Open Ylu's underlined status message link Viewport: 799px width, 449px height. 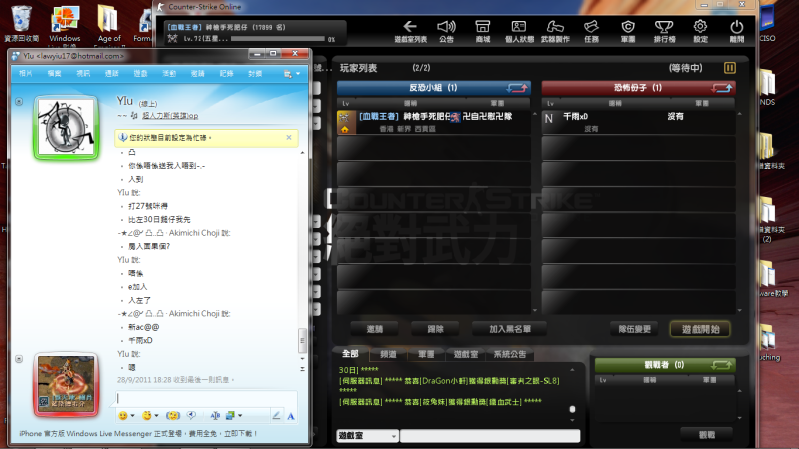(170, 116)
